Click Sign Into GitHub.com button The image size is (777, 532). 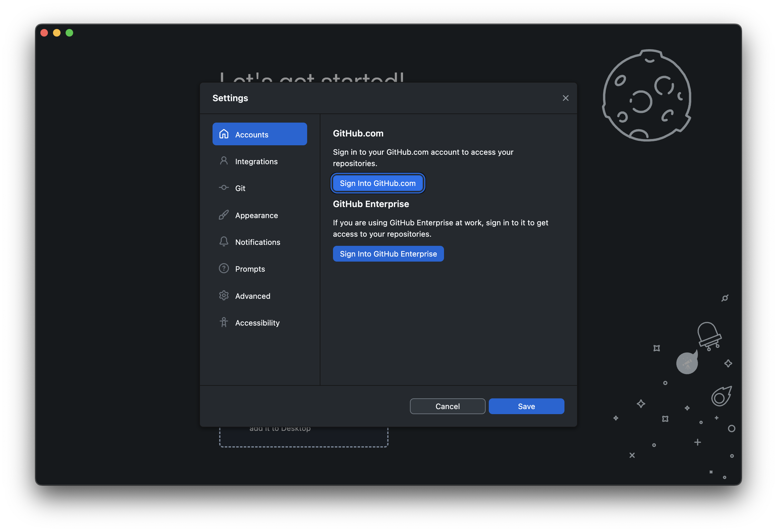click(377, 183)
